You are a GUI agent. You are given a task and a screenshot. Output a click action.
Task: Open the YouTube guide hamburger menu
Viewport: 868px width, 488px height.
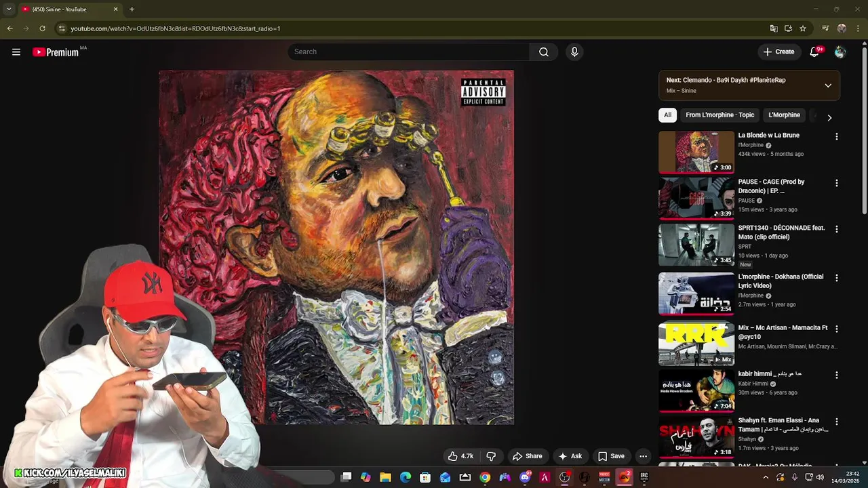pos(16,52)
